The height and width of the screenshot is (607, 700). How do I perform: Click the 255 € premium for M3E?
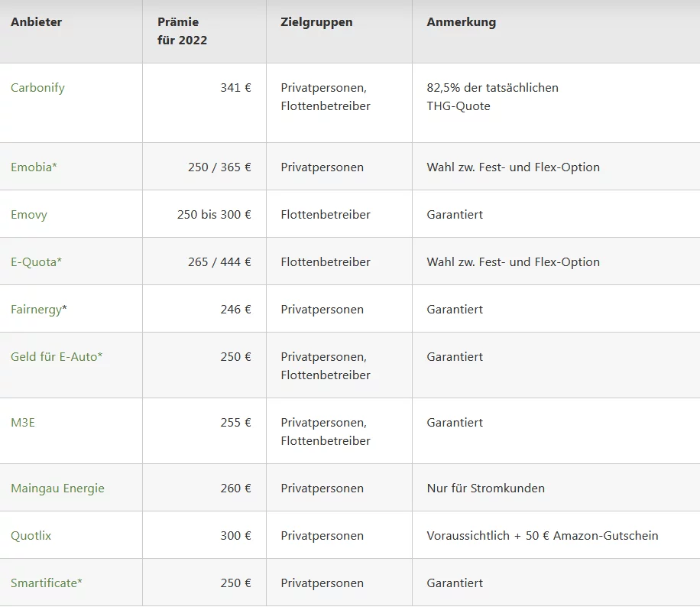pyautogui.click(x=235, y=423)
